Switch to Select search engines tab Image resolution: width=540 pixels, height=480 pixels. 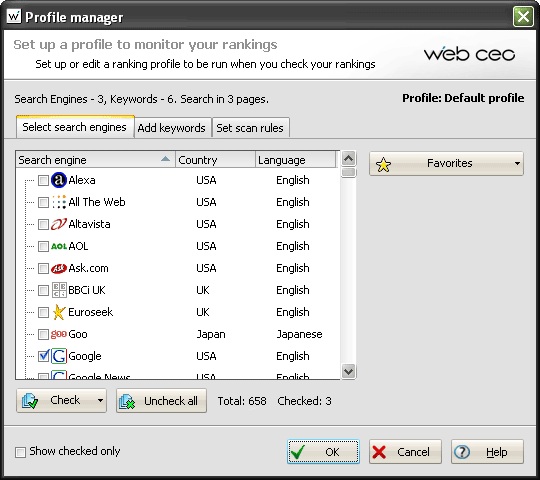point(75,127)
